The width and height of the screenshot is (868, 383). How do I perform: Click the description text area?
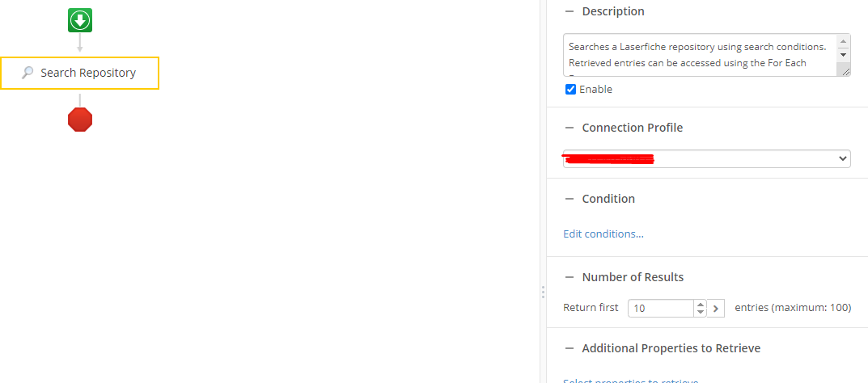tap(701, 55)
